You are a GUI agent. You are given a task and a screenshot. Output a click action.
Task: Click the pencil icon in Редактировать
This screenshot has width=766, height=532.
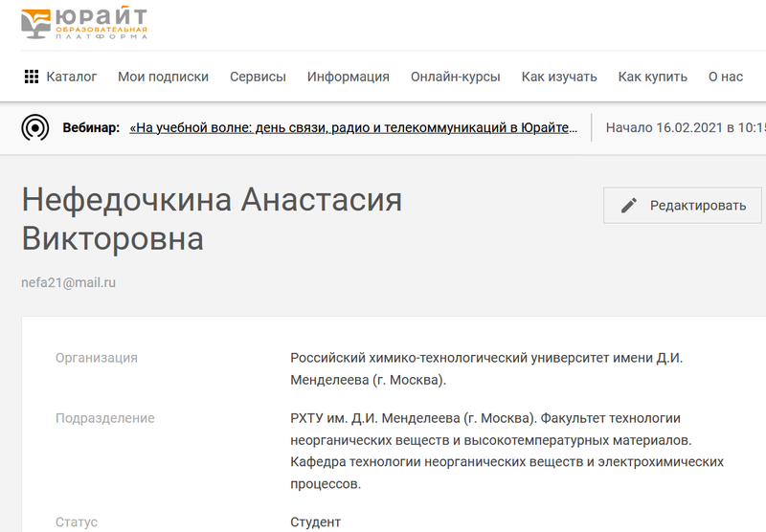point(629,205)
